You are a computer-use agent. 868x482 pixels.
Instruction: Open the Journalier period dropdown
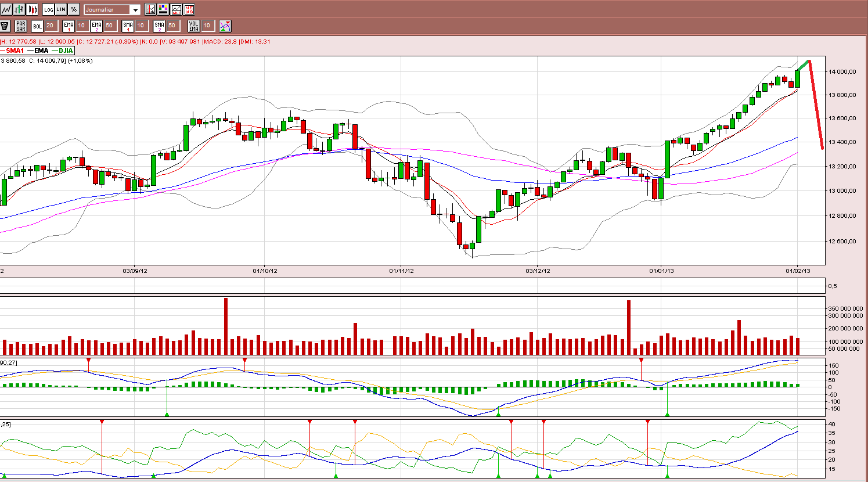112,10
